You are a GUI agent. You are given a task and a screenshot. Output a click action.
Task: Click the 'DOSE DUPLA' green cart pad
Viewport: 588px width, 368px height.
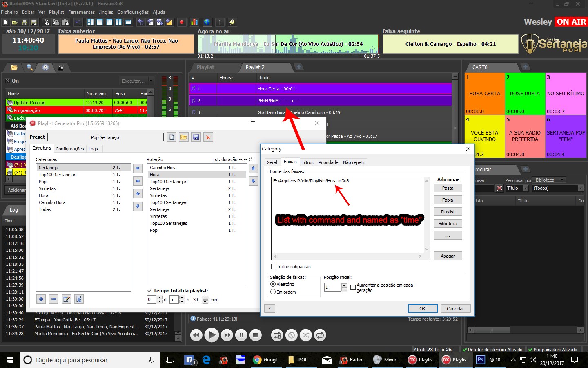pos(525,94)
